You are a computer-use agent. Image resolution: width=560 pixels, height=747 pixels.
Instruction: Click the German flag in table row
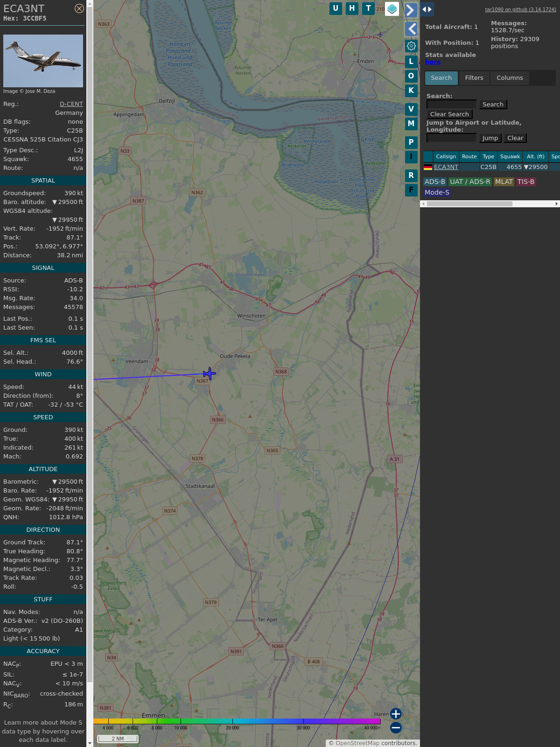pyautogui.click(x=428, y=167)
